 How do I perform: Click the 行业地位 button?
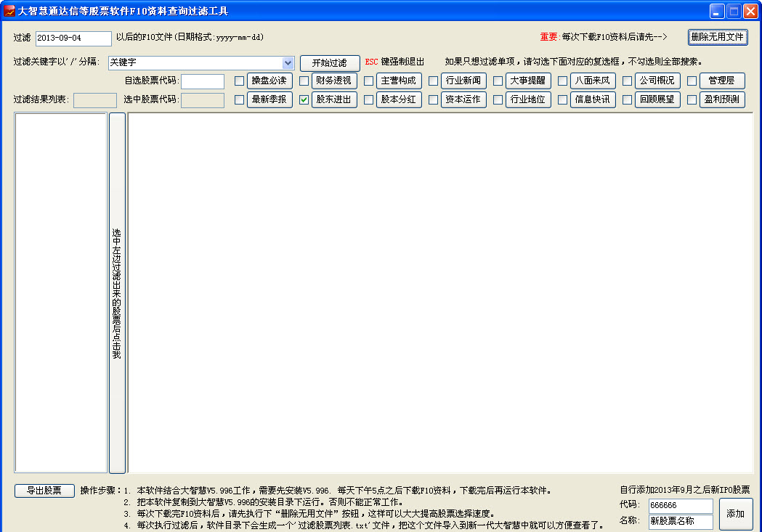[528, 99]
